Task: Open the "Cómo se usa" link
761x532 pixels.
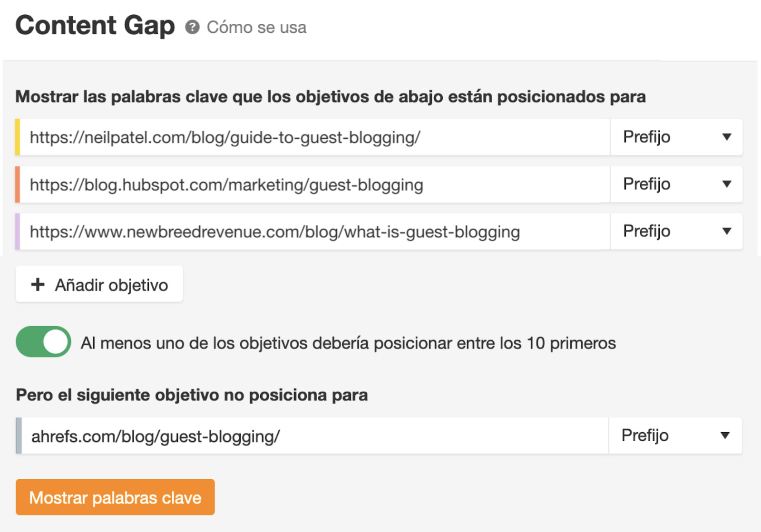Action: [256, 28]
